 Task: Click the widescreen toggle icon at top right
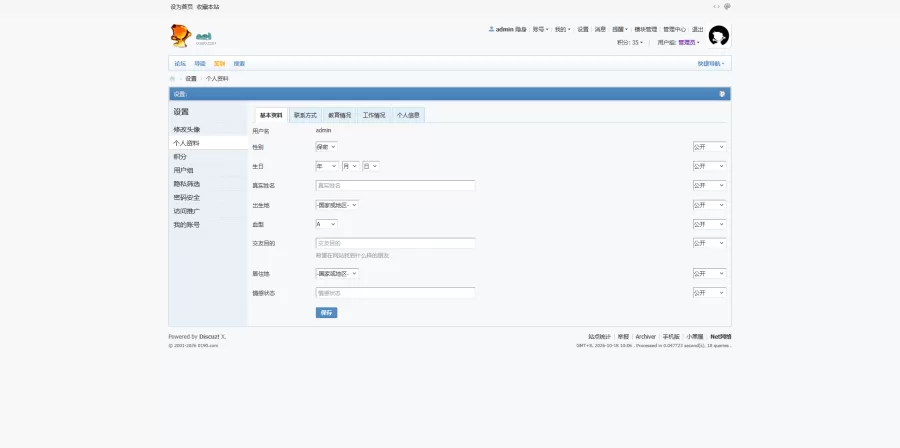pyautogui.click(x=716, y=7)
